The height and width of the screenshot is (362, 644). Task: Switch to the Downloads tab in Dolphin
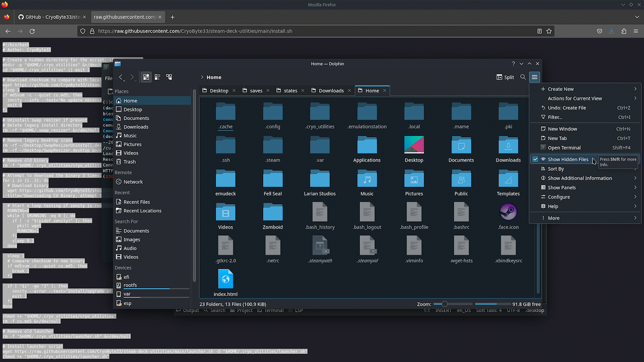[331, 90]
